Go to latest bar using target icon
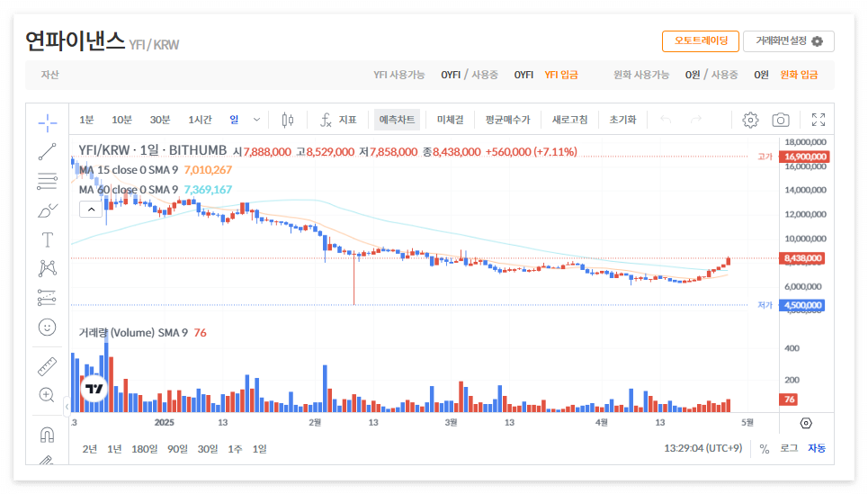The image size is (868, 494). point(806,423)
